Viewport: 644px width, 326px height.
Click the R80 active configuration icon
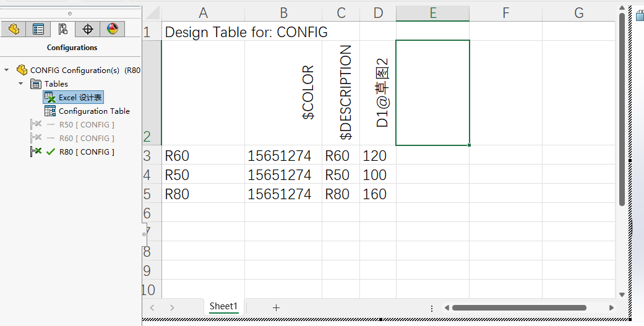[36, 152]
